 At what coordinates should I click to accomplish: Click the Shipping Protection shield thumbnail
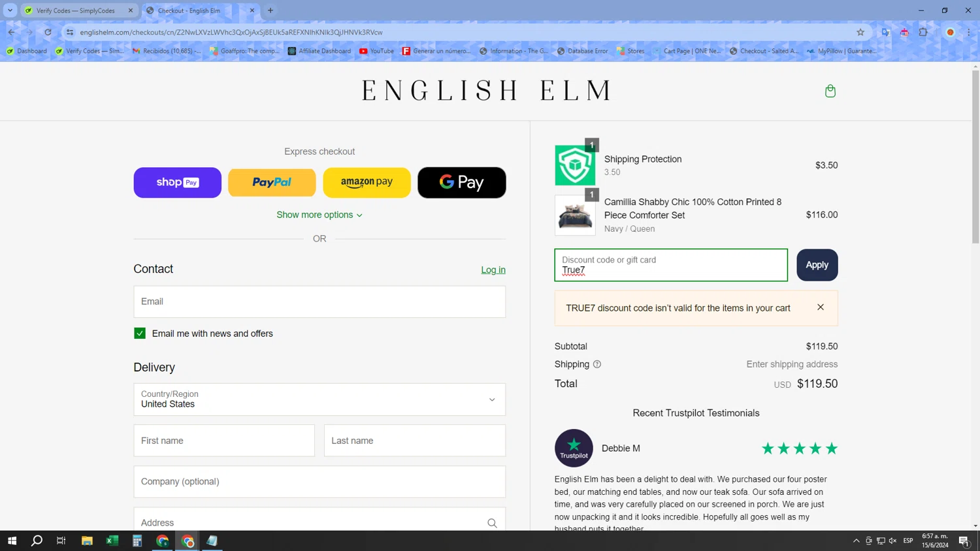(x=575, y=165)
